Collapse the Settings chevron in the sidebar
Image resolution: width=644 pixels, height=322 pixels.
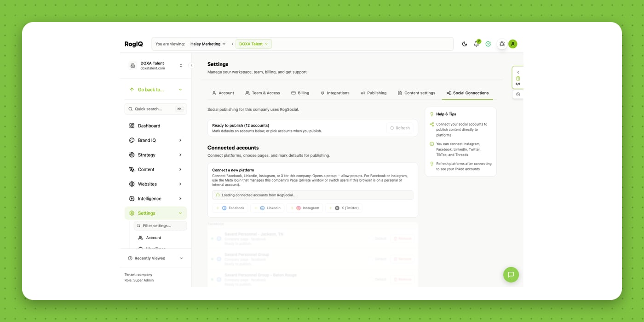pos(180,213)
